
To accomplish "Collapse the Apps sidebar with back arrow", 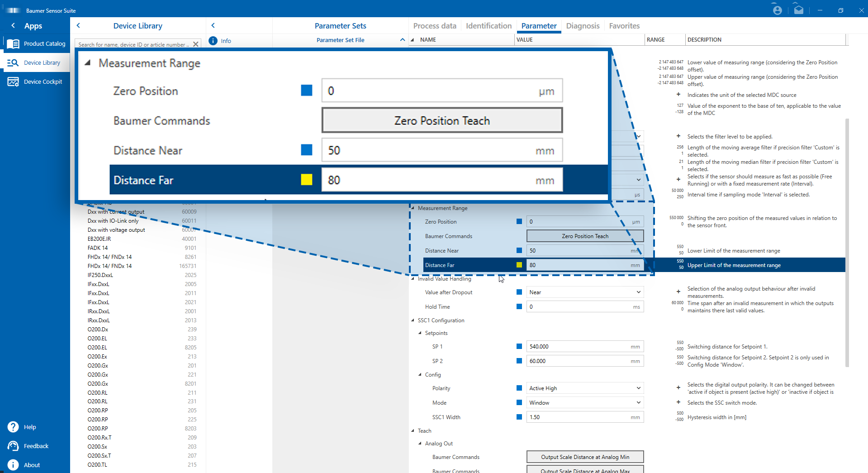I will click(13, 26).
